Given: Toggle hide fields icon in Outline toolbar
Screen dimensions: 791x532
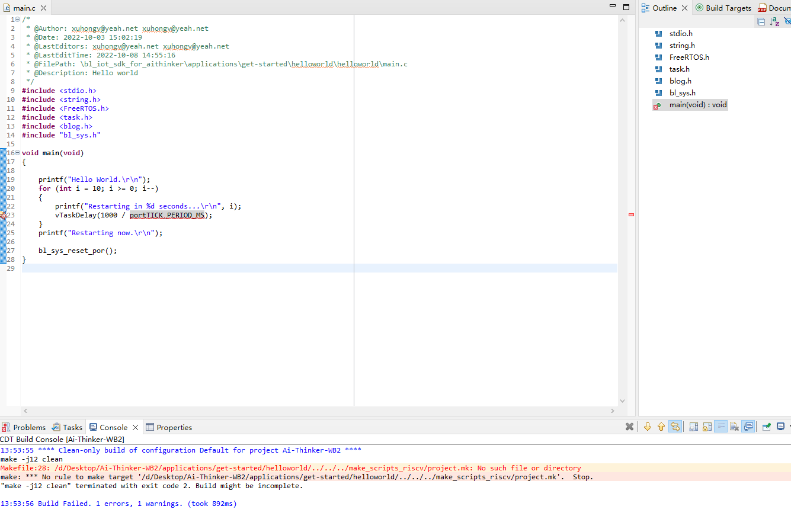Looking at the screenshot, I should [x=787, y=21].
